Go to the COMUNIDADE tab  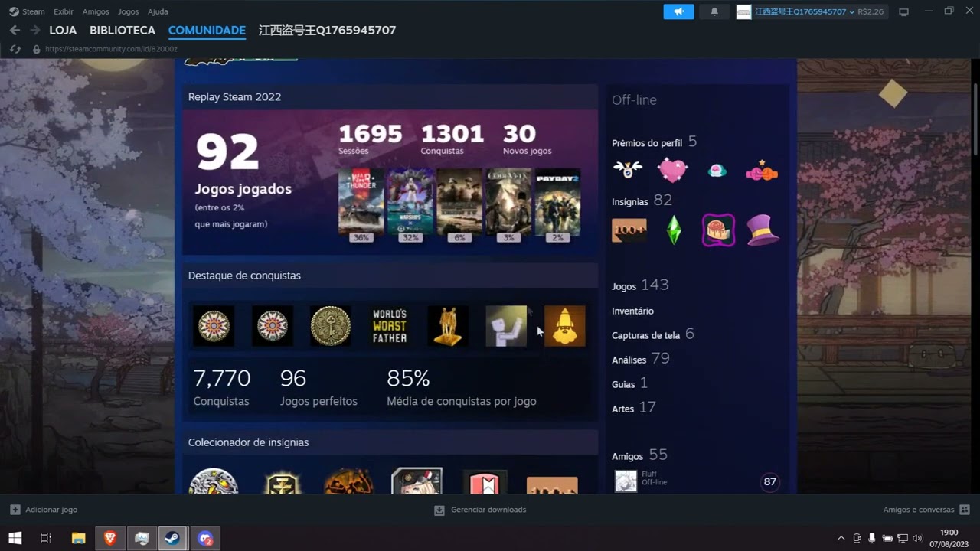click(207, 30)
